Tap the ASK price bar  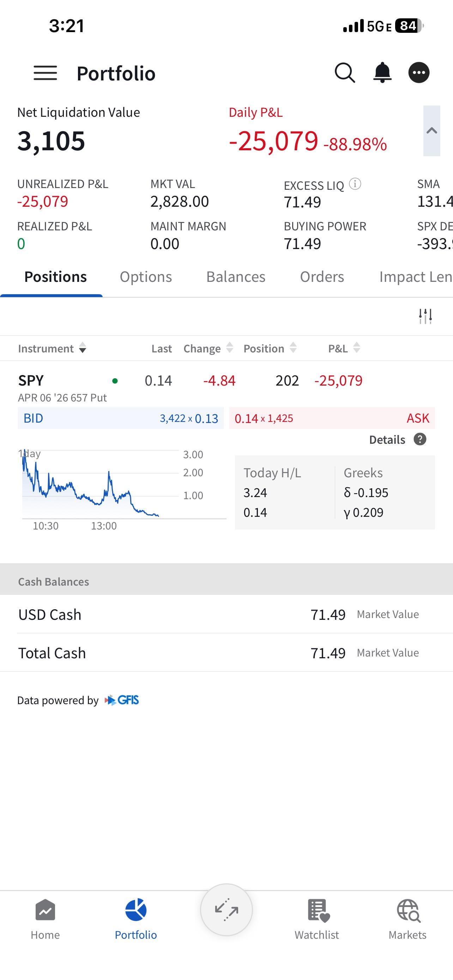[332, 418]
